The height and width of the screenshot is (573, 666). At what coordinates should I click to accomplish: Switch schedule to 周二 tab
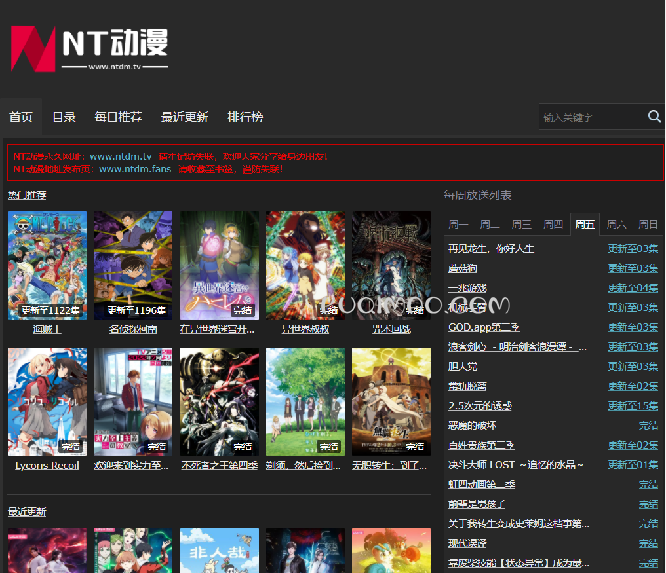point(489,224)
